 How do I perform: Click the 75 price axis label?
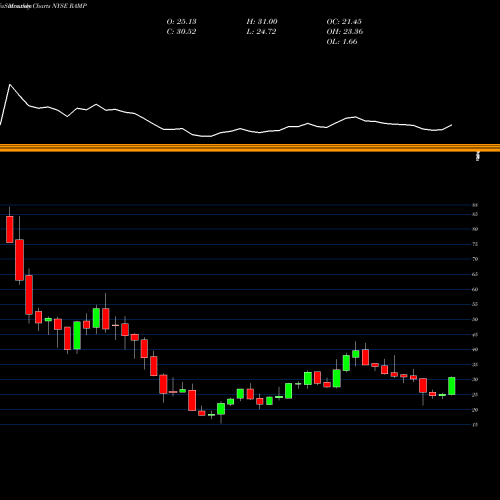tap(475, 244)
